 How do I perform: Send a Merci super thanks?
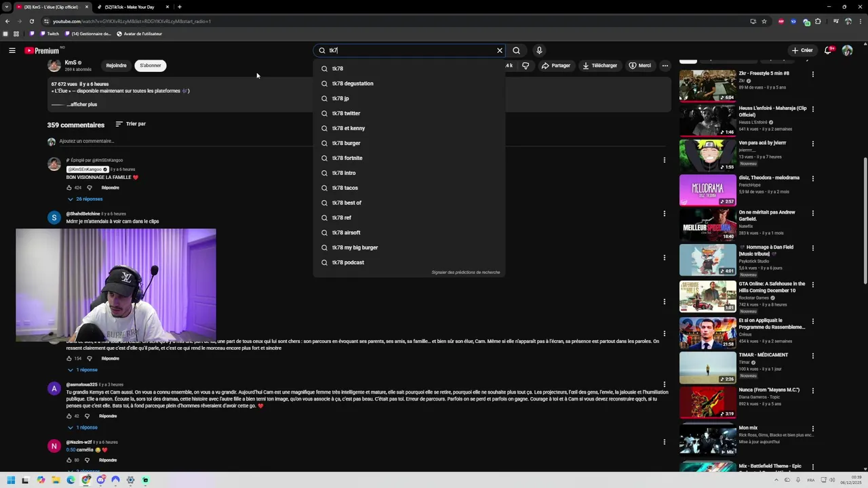[639, 66]
